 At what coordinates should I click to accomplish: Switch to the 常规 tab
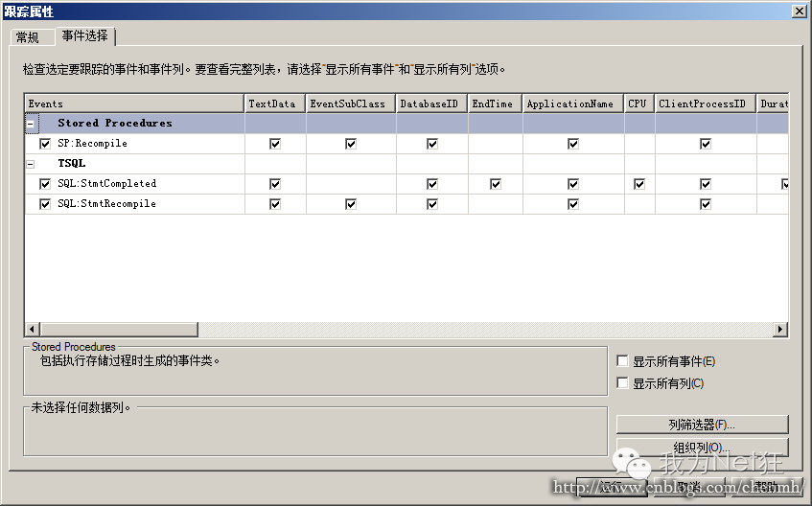pyautogui.click(x=30, y=37)
